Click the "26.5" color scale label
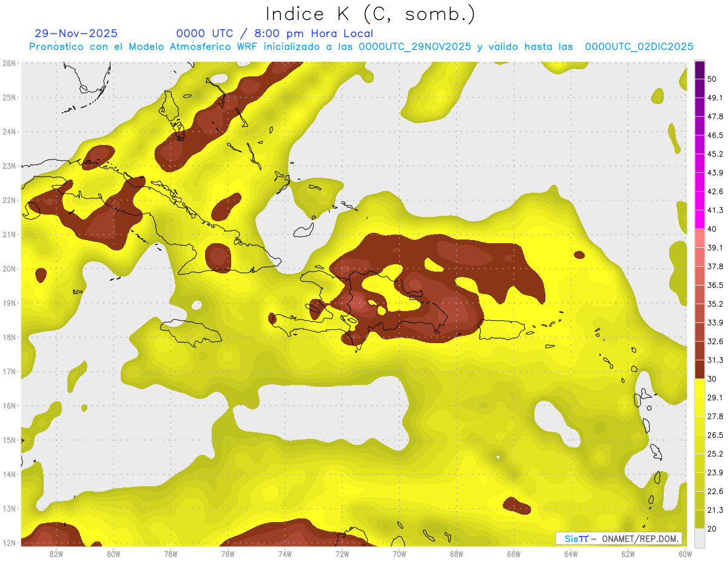Screen dimensions: 728x562 tap(715, 435)
